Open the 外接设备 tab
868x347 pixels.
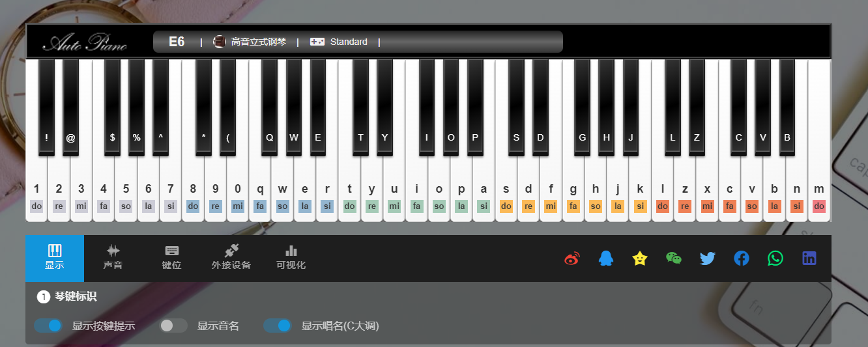pyautogui.click(x=231, y=258)
